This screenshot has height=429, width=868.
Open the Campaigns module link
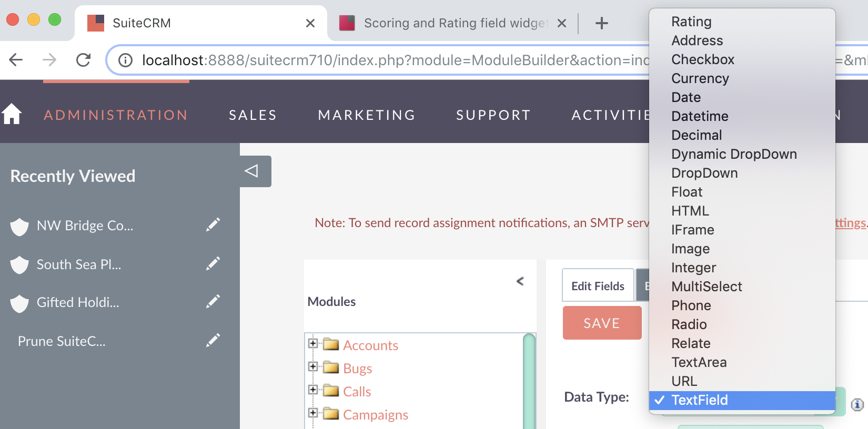pos(376,415)
